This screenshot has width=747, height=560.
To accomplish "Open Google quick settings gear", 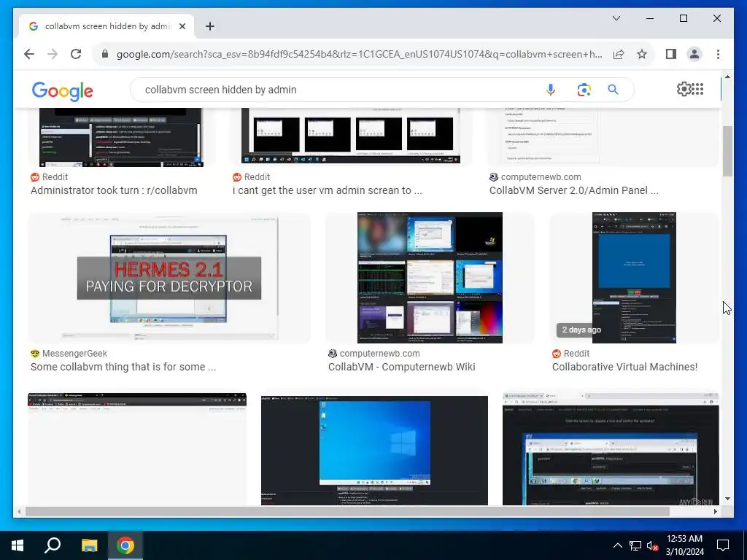I will (x=684, y=89).
